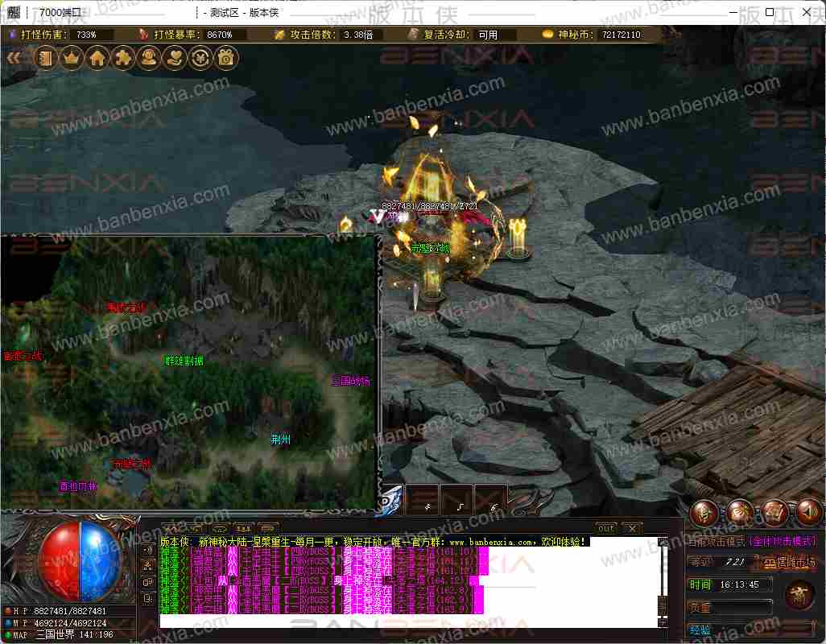Click the level value 721

pos(735,562)
